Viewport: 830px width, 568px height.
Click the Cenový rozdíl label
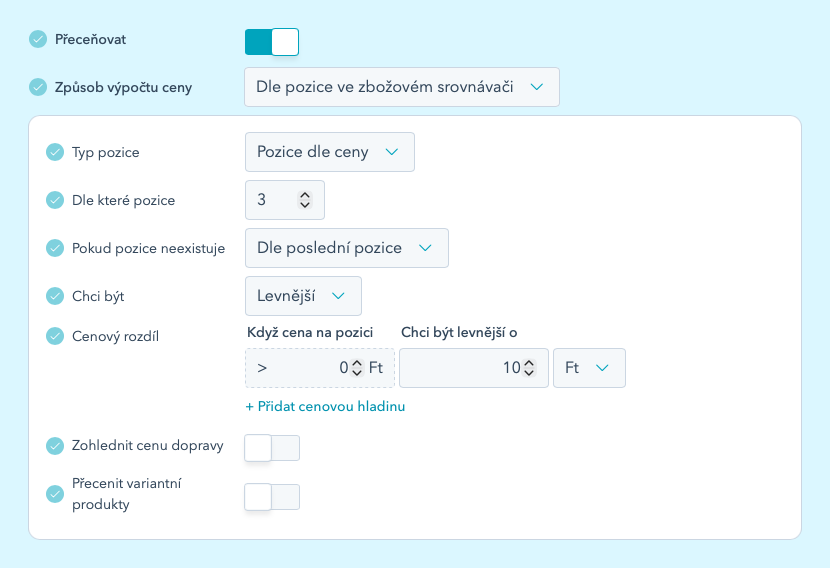click(x=115, y=336)
